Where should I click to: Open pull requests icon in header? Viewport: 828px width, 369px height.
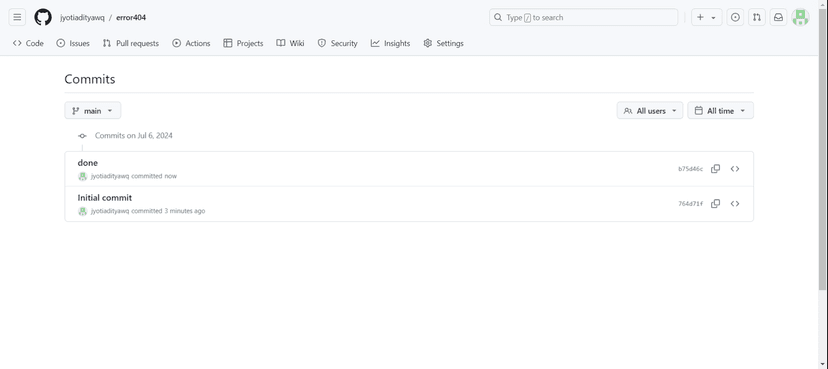(757, 17)
